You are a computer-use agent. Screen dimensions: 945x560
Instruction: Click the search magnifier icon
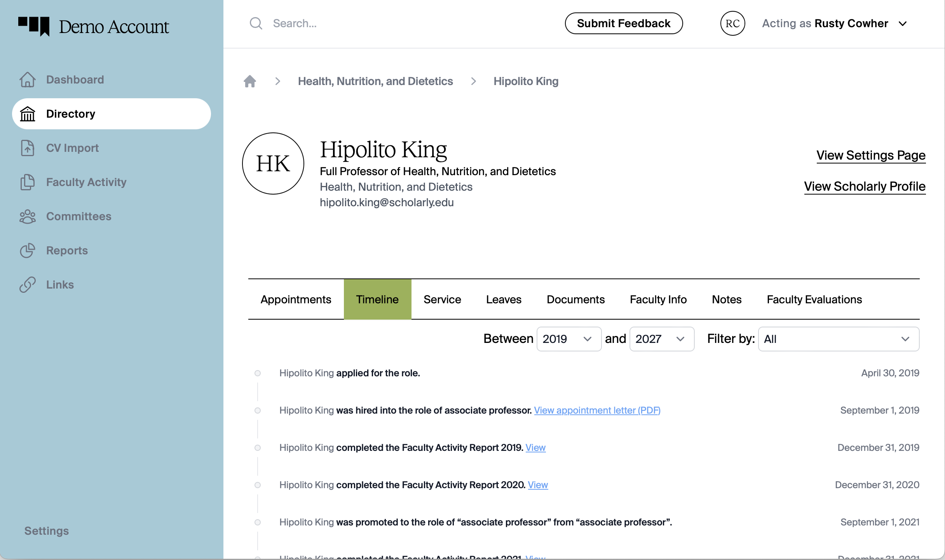pyautogui.click(x=256, y=23)
